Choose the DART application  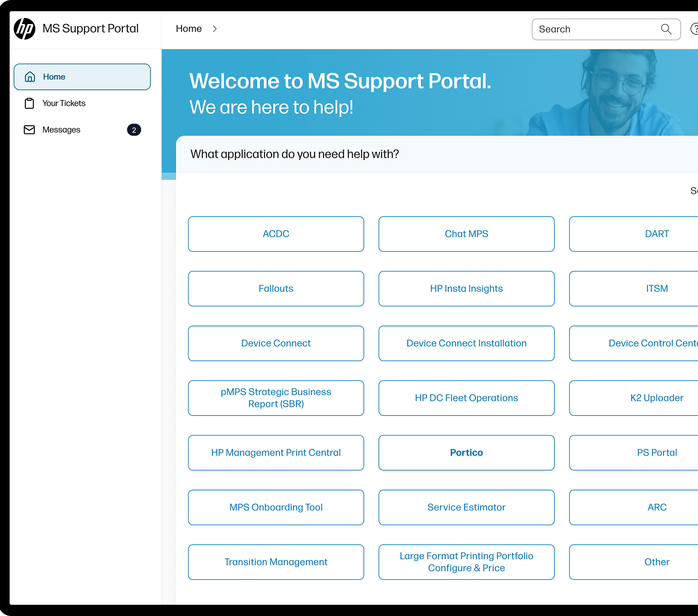tap(657, 234)
